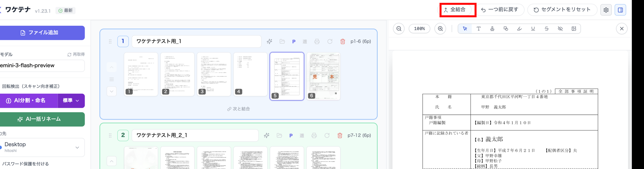Click move-down chevron in segment 1
The width and height of the screenshot is (644, 169).
pyautogui.click(x=112, y=91)
